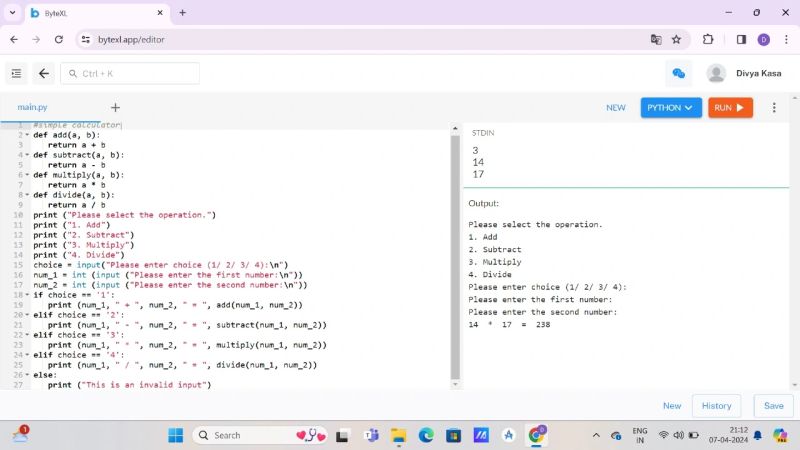Screen dimensions: 800x450
Task: Bookmark this page with the star icon
Action: point(677,39)
